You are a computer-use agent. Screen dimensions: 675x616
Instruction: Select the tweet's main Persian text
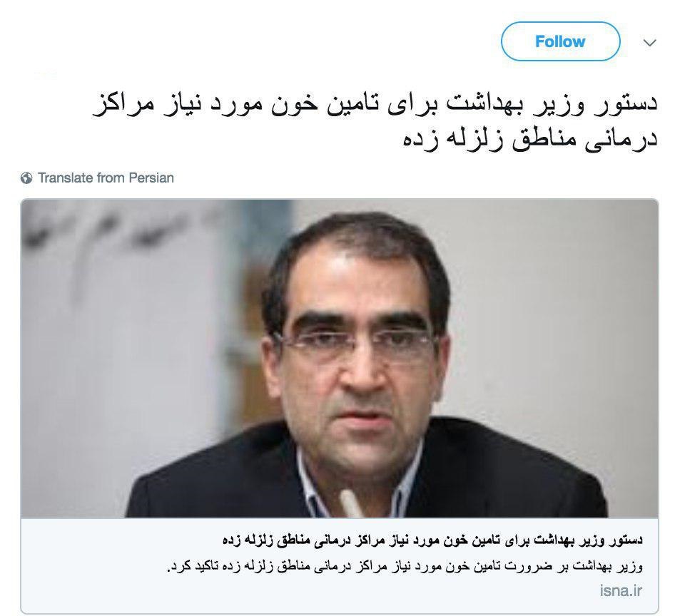(375, 122)
